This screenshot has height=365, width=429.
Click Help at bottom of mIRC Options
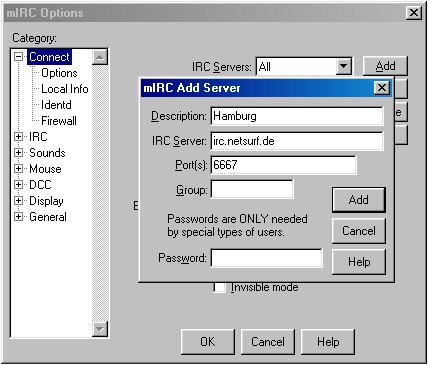click(x=328, y=342)
